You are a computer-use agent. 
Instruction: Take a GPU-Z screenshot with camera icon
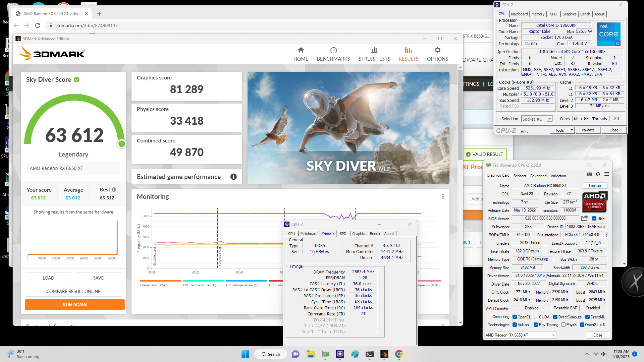[589, 174]
